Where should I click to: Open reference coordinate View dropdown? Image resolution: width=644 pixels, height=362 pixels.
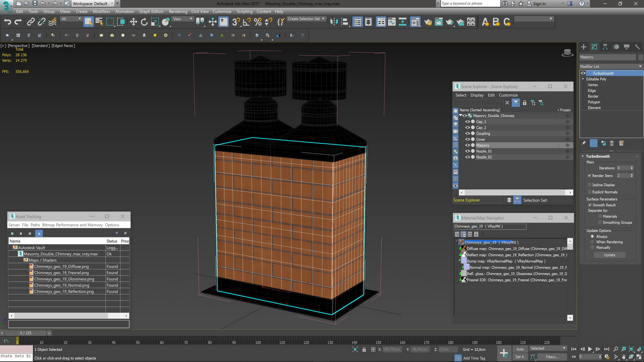tap(182, 19)
